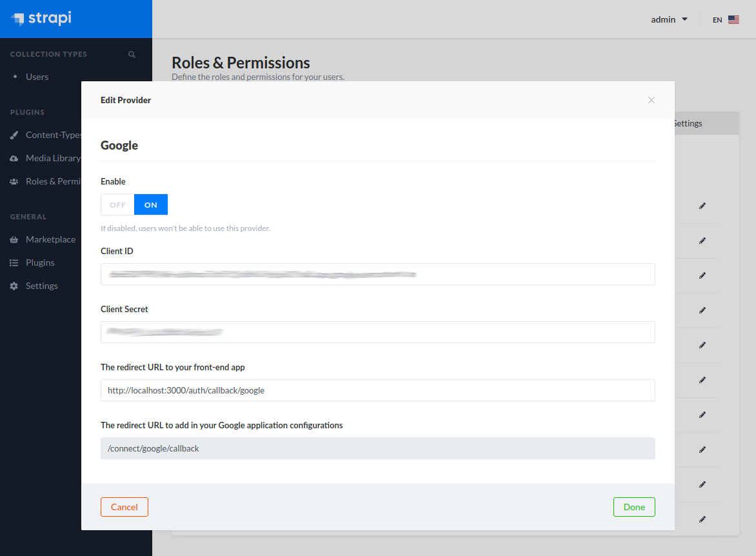756x556 pixels.
Task: Click the "GENERAL" sidebar section heading
Action: [x=28, y=217]
